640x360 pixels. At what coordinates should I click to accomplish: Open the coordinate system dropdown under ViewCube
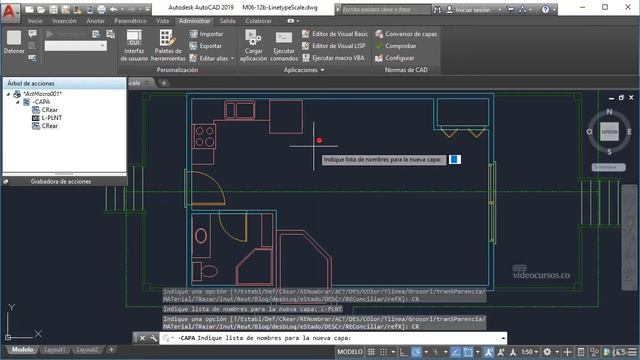(609, 167)
